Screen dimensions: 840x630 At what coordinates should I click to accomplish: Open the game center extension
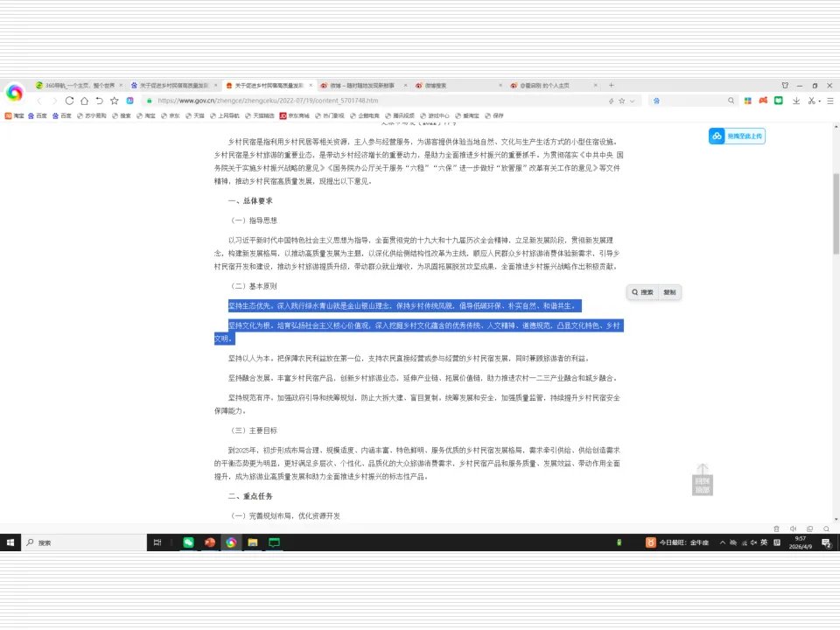763,101
